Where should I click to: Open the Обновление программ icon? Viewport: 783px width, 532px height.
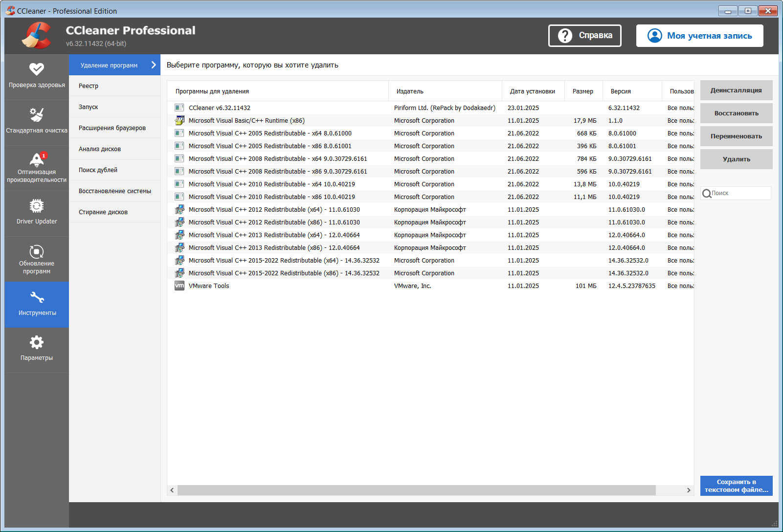tap(37, 252)
